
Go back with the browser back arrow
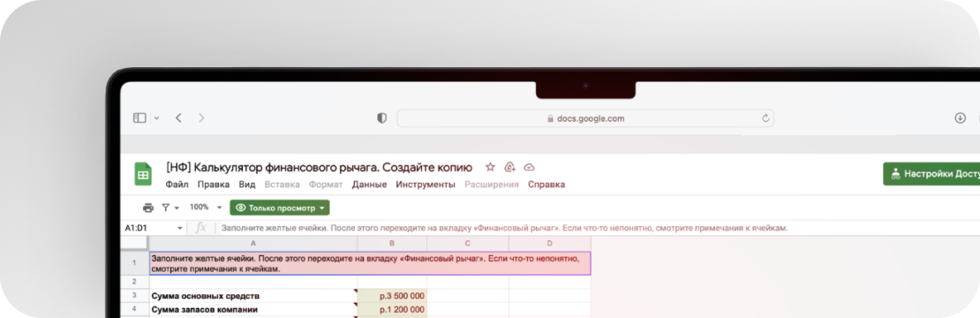click(x=178, y=117)
